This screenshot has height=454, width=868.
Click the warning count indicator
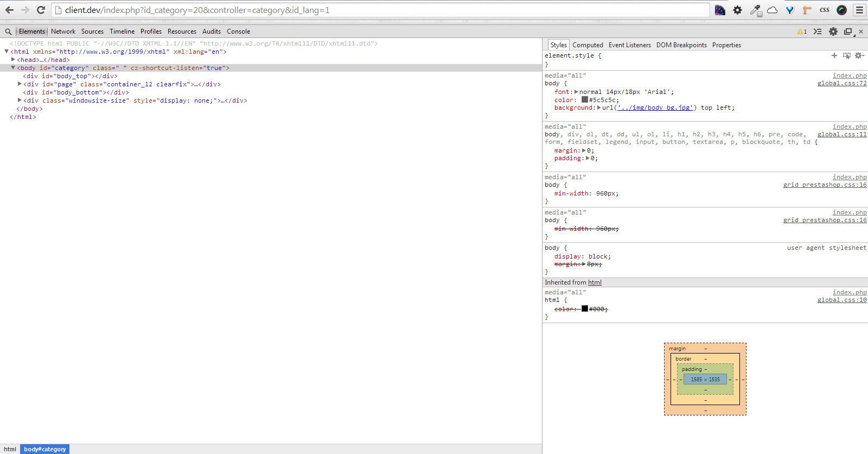(x=802, y=31)
